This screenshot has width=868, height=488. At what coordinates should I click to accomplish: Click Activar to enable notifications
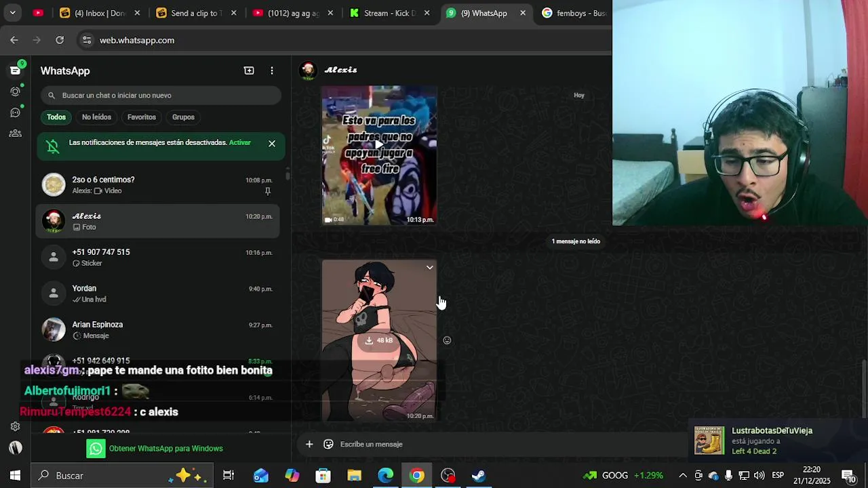click(240, 142)
